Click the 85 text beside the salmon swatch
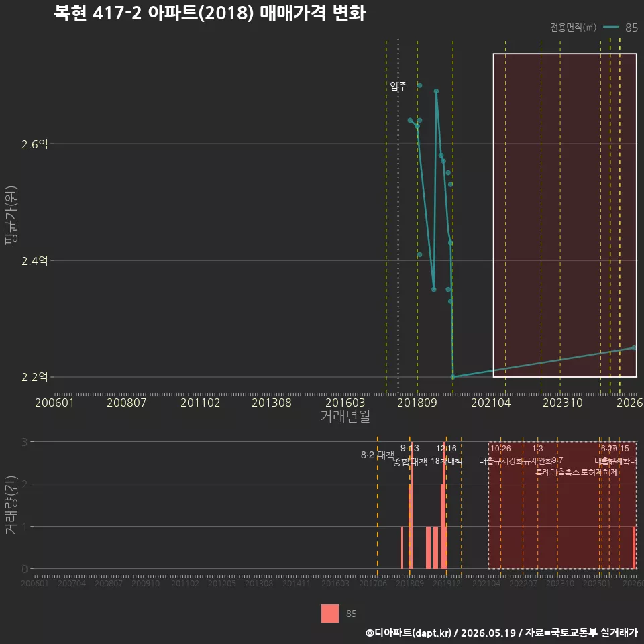The width and height of the screenshot is (644, 644). tap(351, 614)
